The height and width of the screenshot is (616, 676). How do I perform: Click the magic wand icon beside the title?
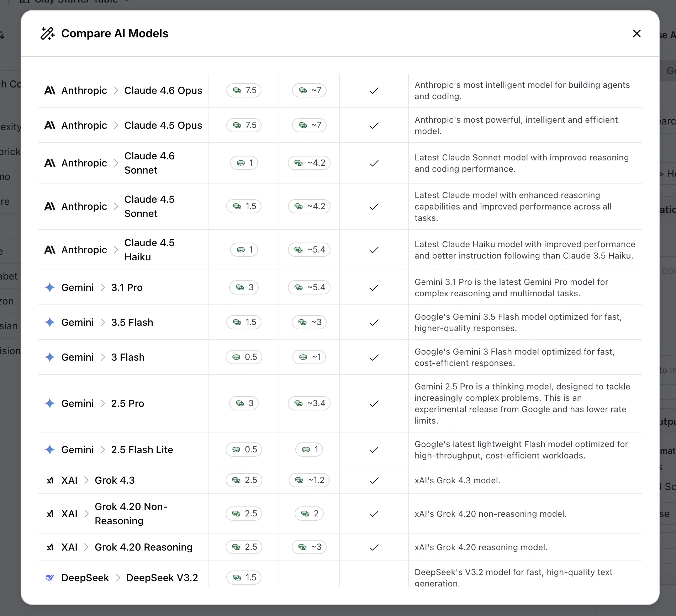click(48, 33)
